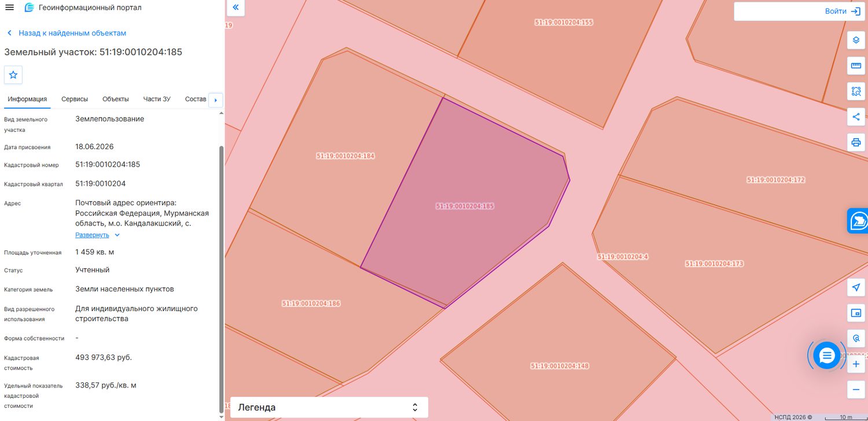This screenshot has width=868, height=421.
Task: Toggle the overview mini-map
Action: (856, 313)
